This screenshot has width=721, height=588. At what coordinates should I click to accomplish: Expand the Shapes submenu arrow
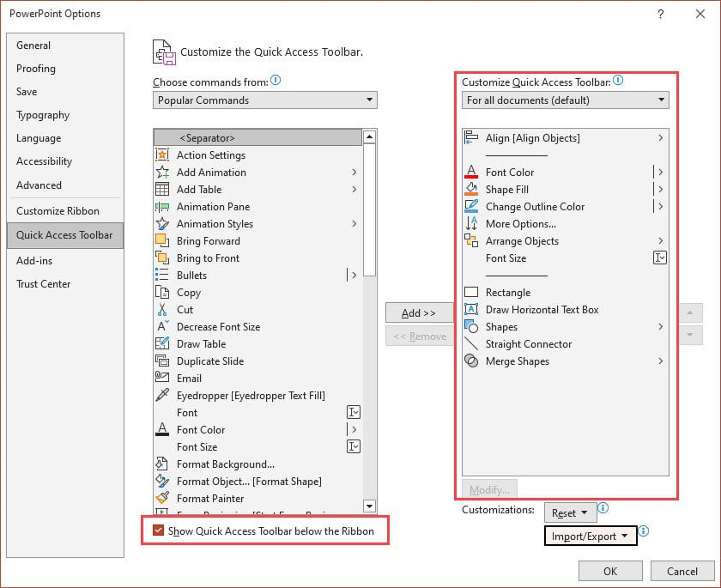(x=660, y=327)
